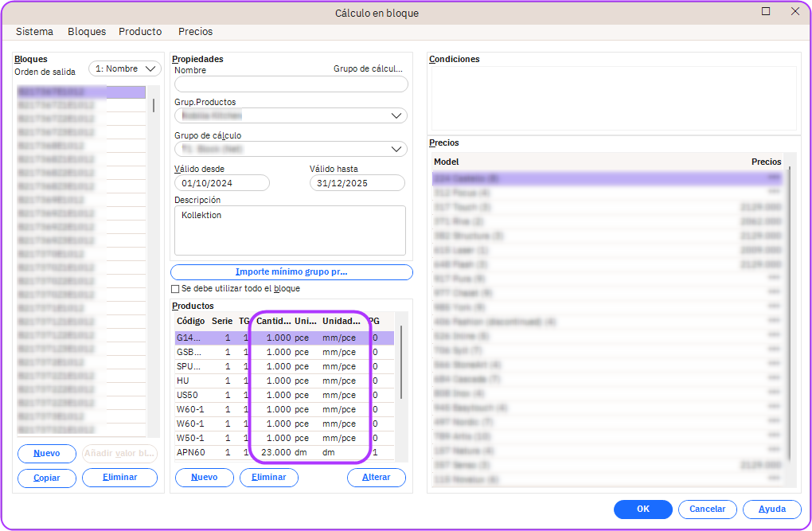The image size is (812, 531).
Task: Open the Producto menu
Action: pos(140,32)
